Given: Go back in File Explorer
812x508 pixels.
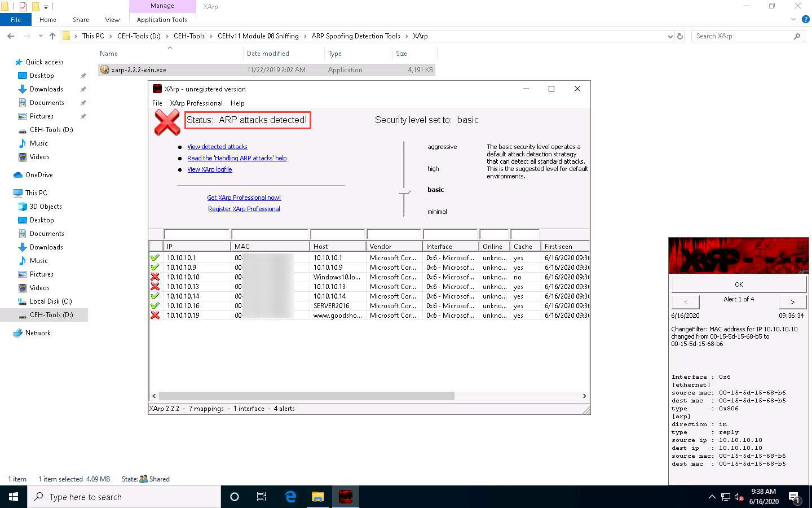Looking at the screenshot, I should 11,36.
